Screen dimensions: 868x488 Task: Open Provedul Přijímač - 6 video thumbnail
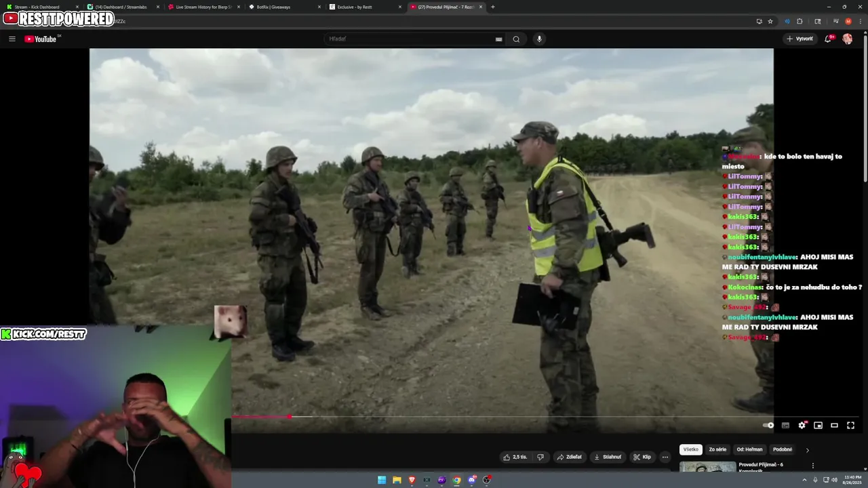click(x=707, y=466)
